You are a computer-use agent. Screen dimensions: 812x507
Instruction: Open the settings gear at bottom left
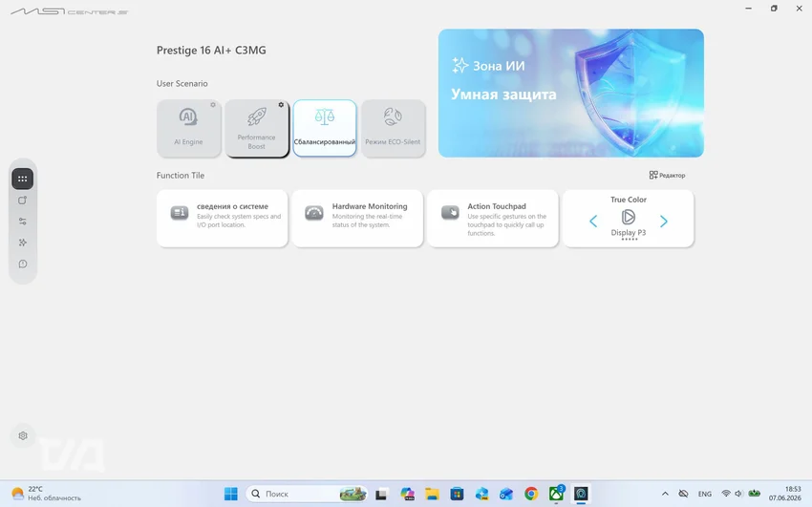23,435
